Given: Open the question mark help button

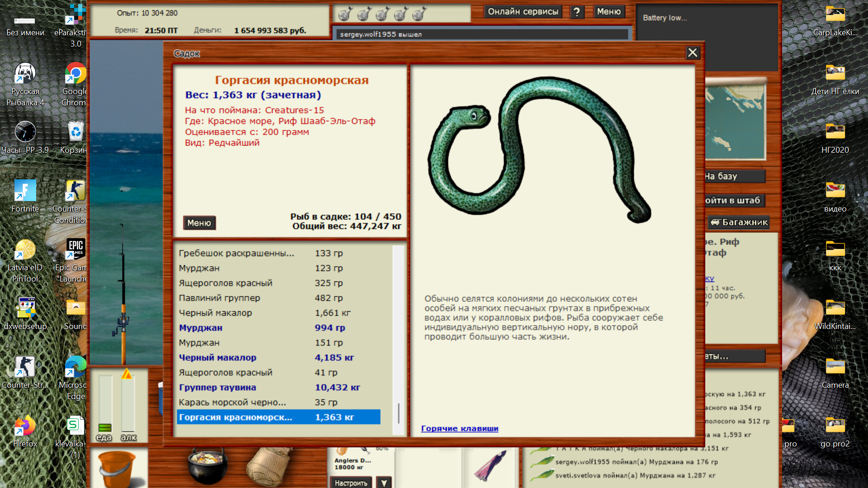Looking at the screenshot, I should click(x=576, y=12).
